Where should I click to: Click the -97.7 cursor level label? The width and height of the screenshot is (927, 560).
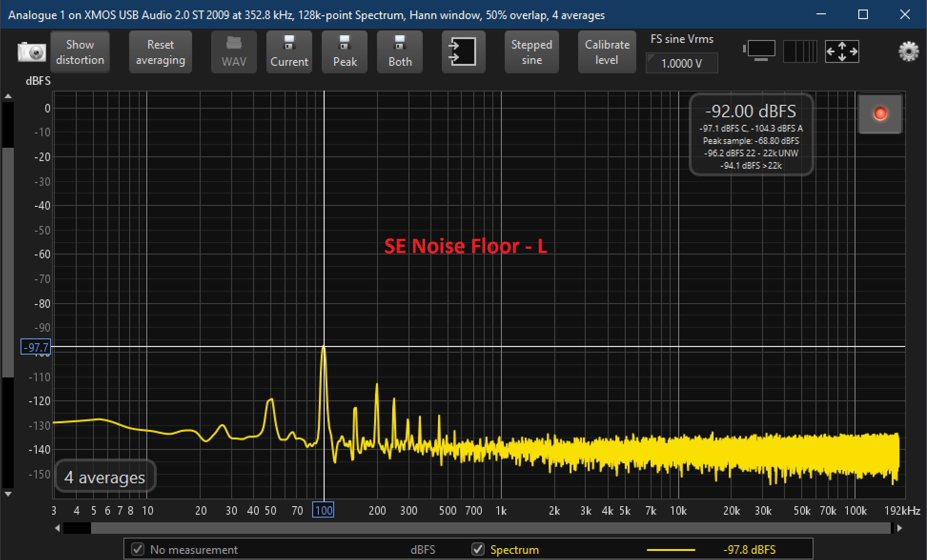pyautogui.click(x=36, y=347)
